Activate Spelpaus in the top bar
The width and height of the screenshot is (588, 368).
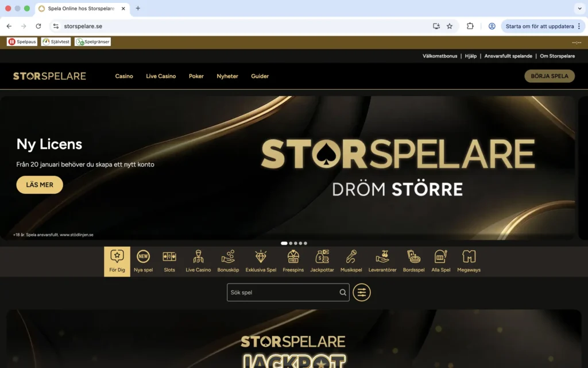click(x=22, y=41)
